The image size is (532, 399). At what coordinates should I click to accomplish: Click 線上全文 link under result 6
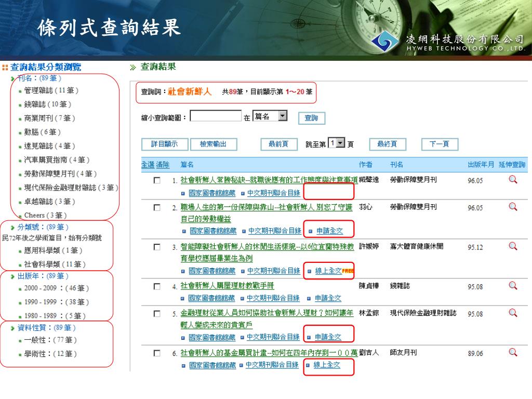point(326,365)
